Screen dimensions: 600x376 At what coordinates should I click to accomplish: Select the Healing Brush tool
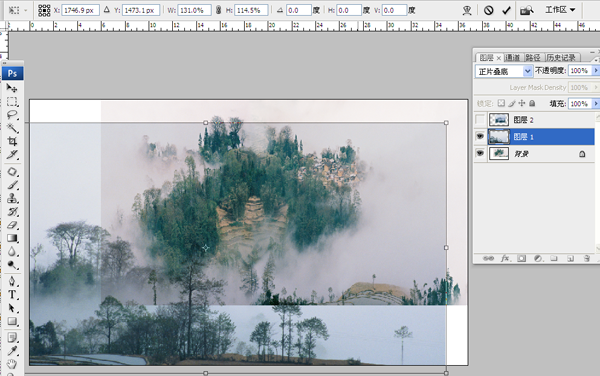point(12,172)
